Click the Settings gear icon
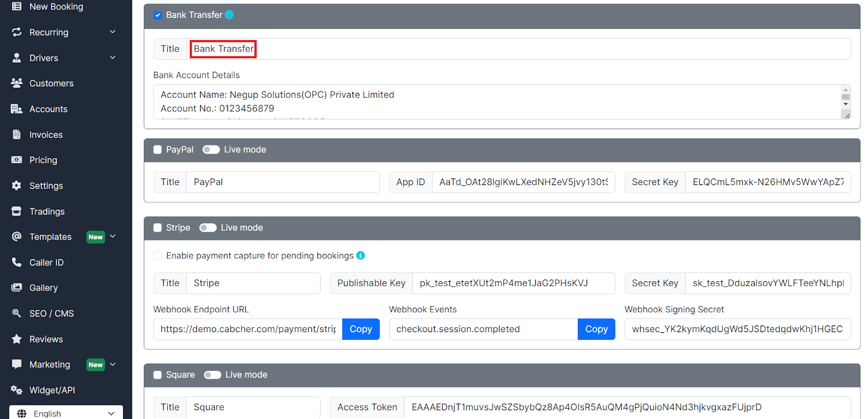The image size is (868, 419). [17, 185]
